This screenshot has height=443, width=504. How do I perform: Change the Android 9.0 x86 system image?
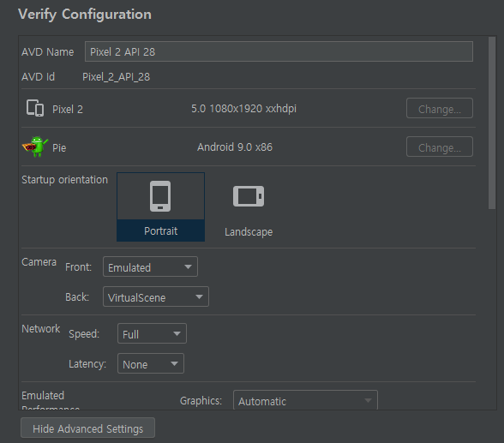pos(440,147)
